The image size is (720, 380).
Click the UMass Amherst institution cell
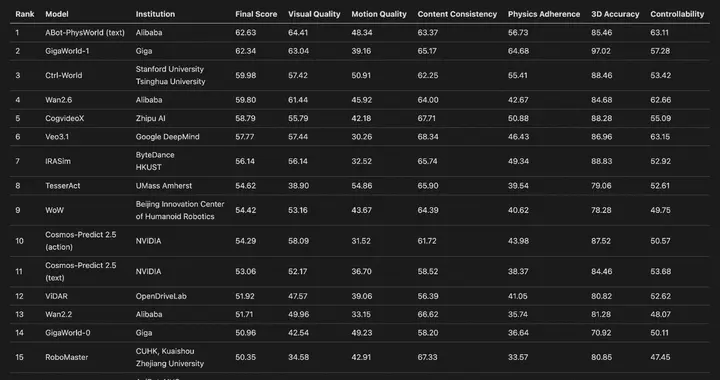click(164, 185)
